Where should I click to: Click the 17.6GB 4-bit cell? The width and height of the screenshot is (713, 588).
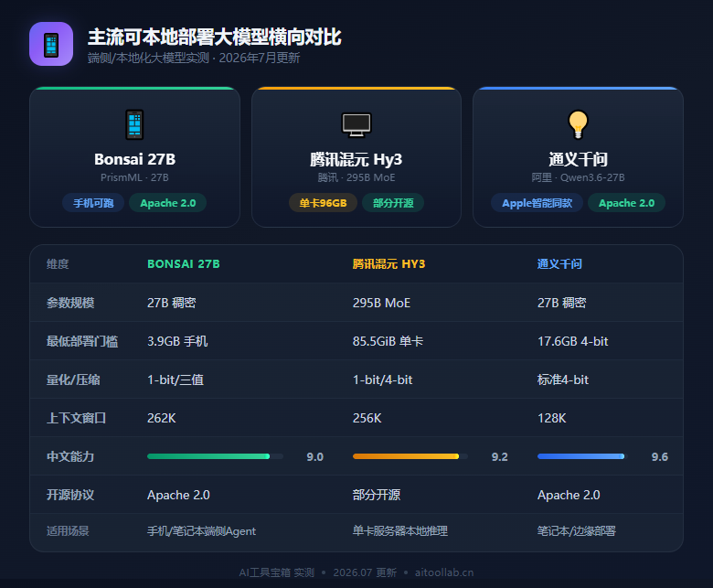point(572,341)
